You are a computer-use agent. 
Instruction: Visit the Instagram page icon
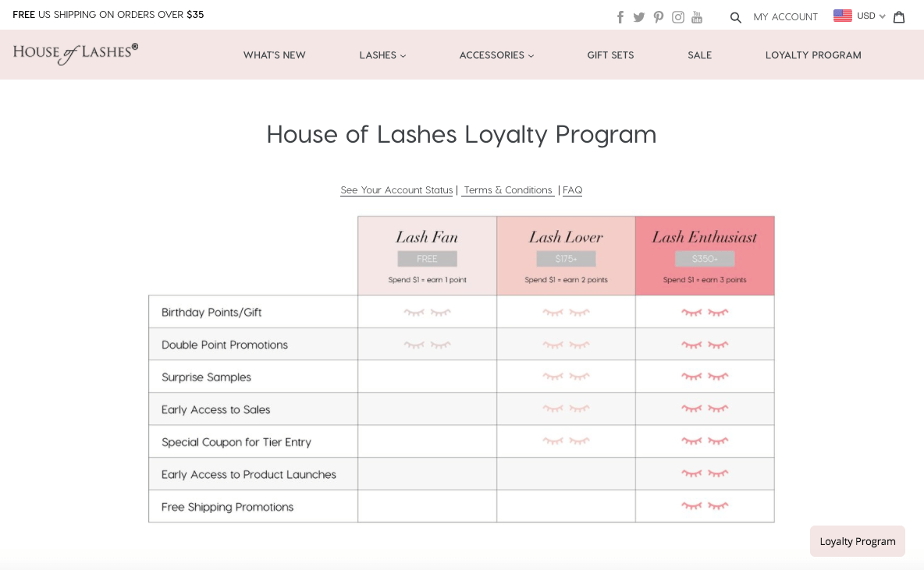(677, 16)
